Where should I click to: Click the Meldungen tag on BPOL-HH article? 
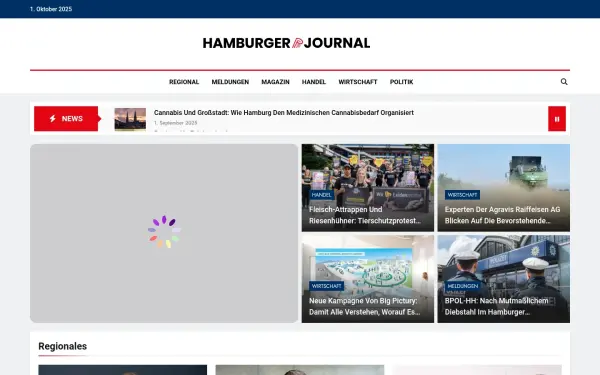463,286
